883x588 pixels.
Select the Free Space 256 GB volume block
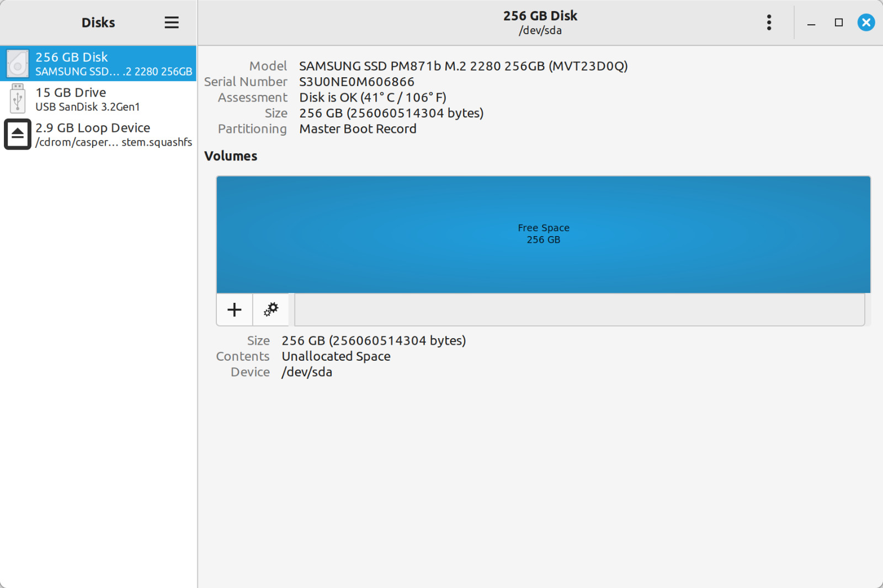[x=544, y=234]
